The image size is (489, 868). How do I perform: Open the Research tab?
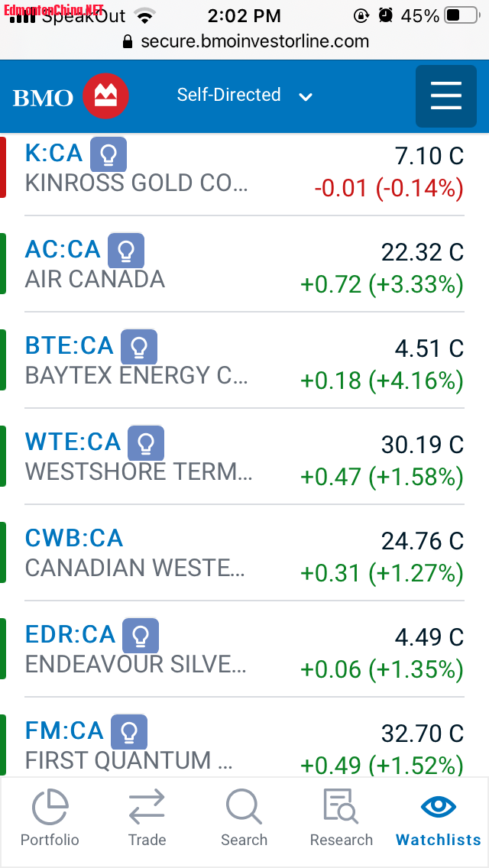tap(341, 818)
